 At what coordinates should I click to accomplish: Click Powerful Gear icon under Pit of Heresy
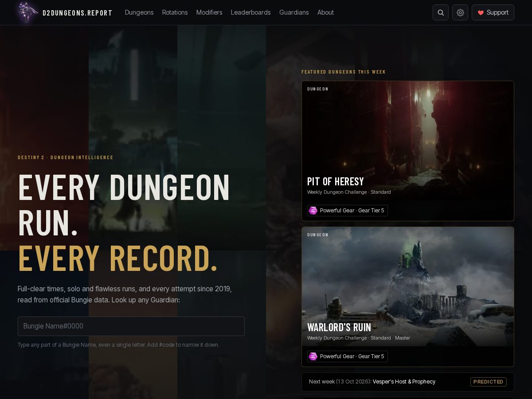(313, 211)
